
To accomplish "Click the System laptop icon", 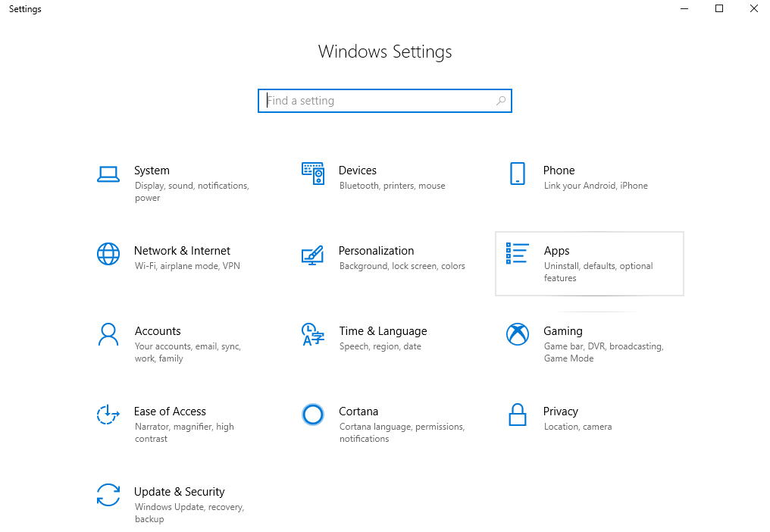I will coord(108,174).
